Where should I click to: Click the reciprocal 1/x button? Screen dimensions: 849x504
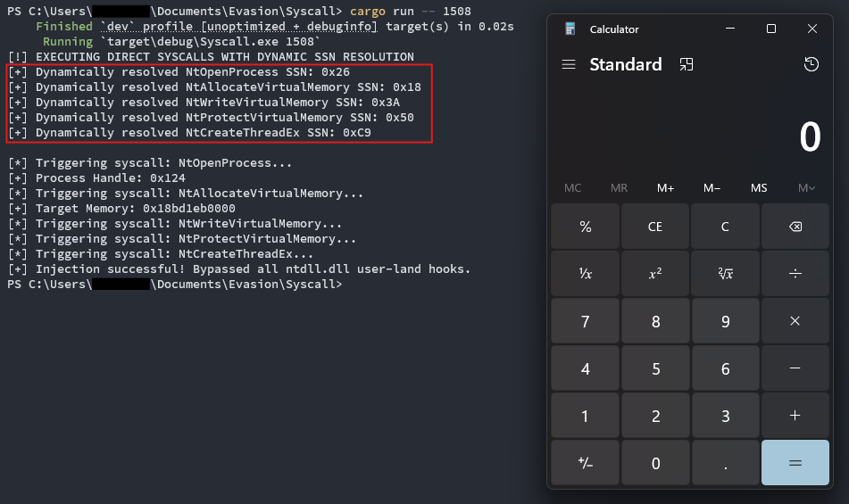pos(586,273)
